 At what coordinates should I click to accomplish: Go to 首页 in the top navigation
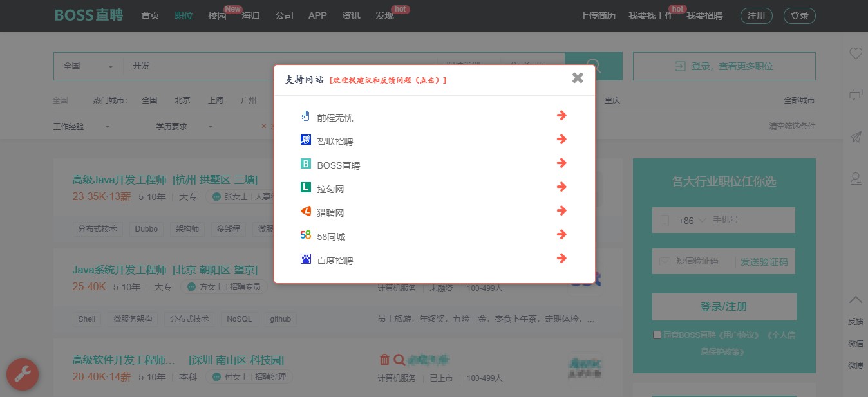[x=150, y=15]
